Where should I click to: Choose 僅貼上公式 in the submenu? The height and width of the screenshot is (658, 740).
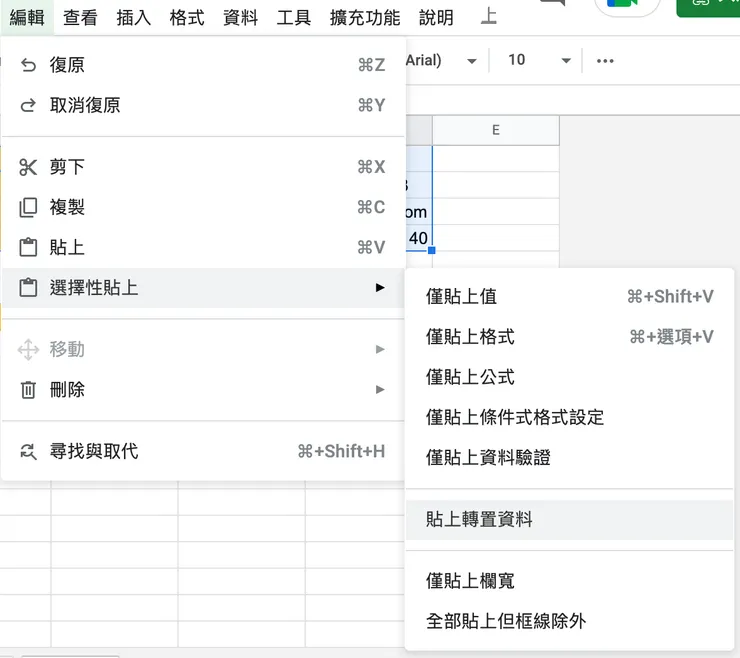pos(570,377)
